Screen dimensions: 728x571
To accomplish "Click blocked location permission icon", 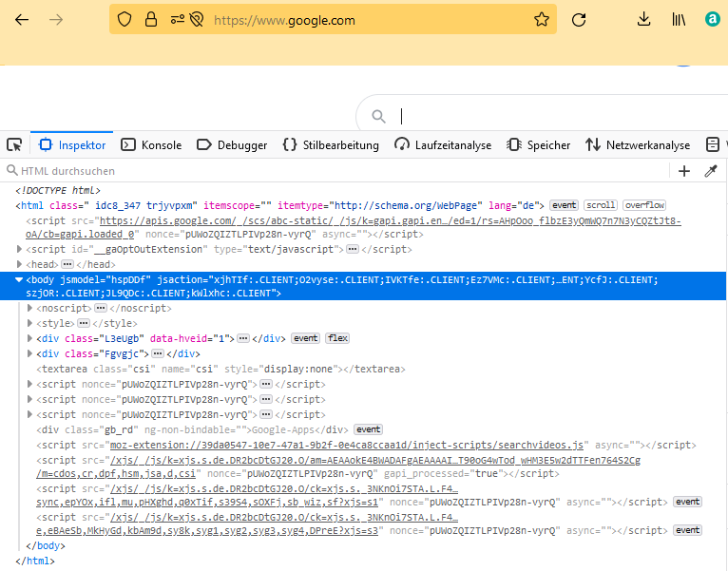I will click(x=197, y=20).
